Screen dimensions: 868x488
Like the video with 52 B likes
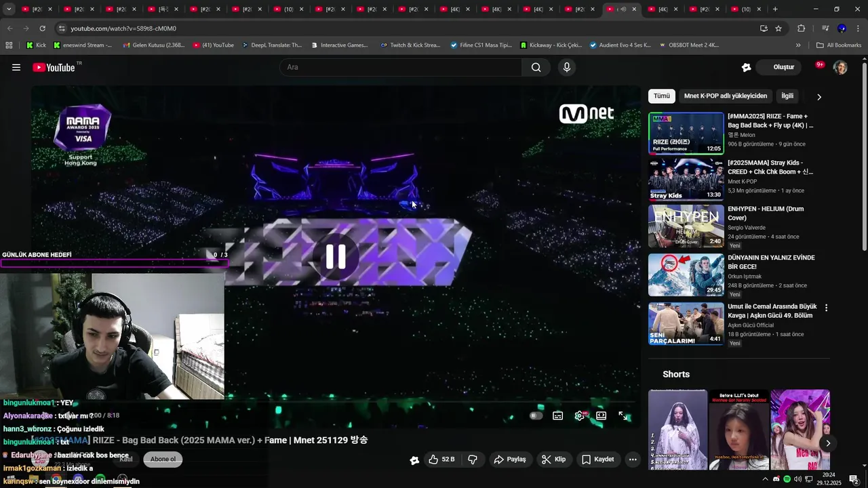point(441,460)
